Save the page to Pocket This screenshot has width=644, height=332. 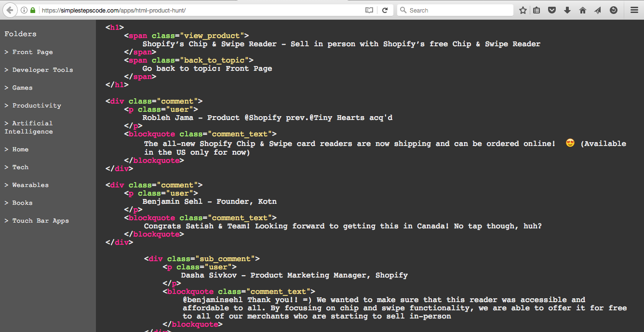[551, 10]
